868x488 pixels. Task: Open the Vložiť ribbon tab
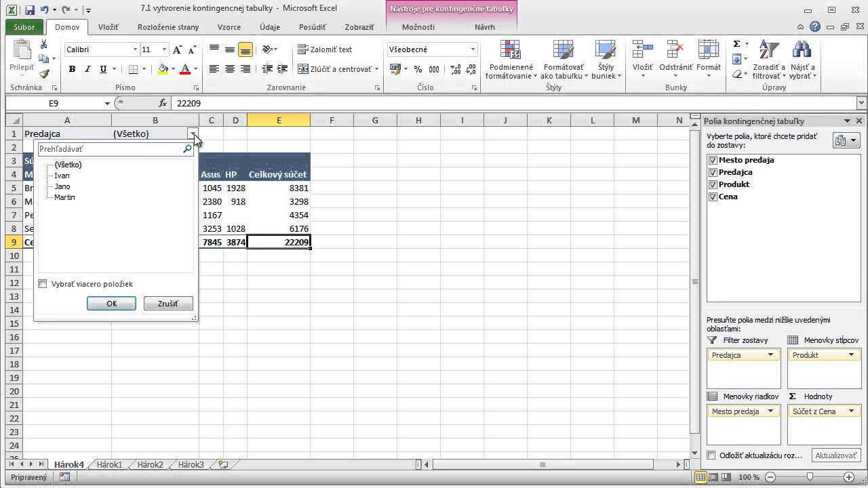(x=108, y=27)
